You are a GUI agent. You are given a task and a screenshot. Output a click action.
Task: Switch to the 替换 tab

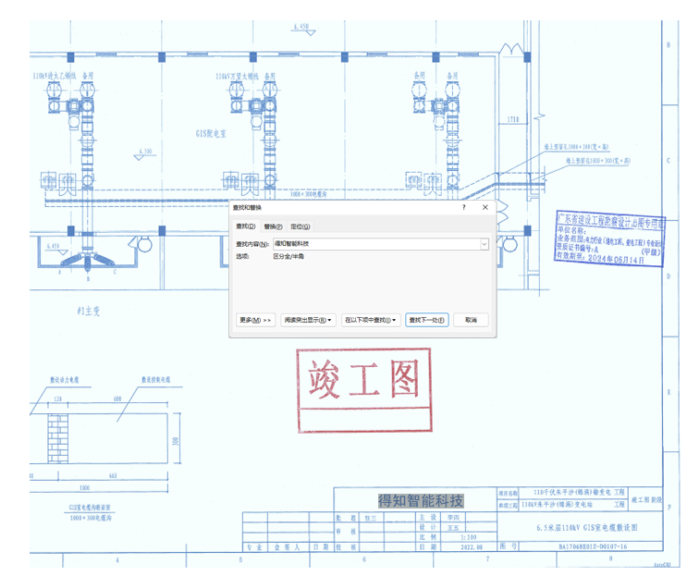pyautogui.click(x=273, y=227)
